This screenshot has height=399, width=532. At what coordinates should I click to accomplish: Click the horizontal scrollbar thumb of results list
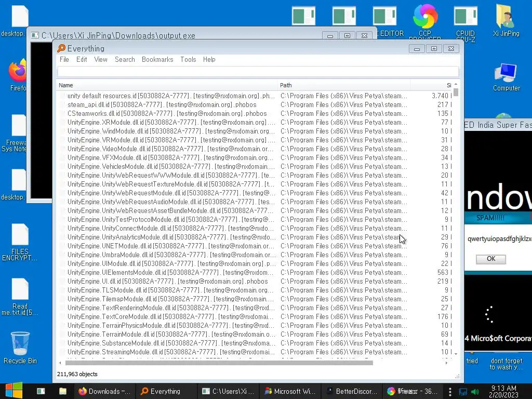pos(219,363)
